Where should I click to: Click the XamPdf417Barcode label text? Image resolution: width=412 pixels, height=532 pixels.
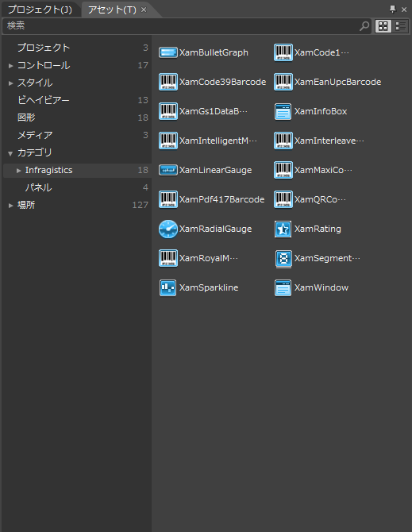pos(221,199)
